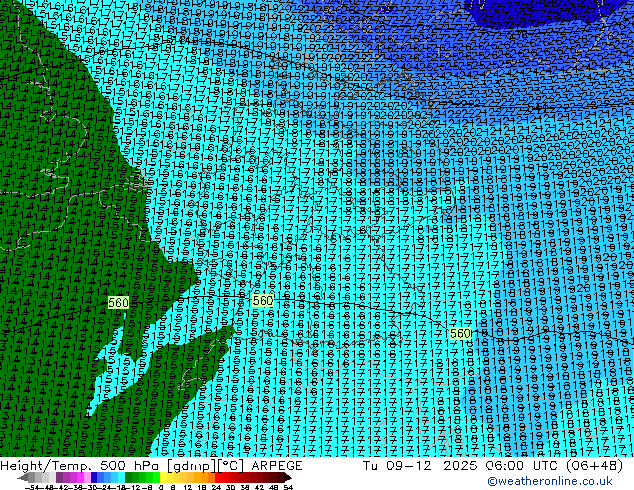This screenshot has width=634, height=490.
Task: Select the green swatch in temperature legend
Action: pos(140,478)
